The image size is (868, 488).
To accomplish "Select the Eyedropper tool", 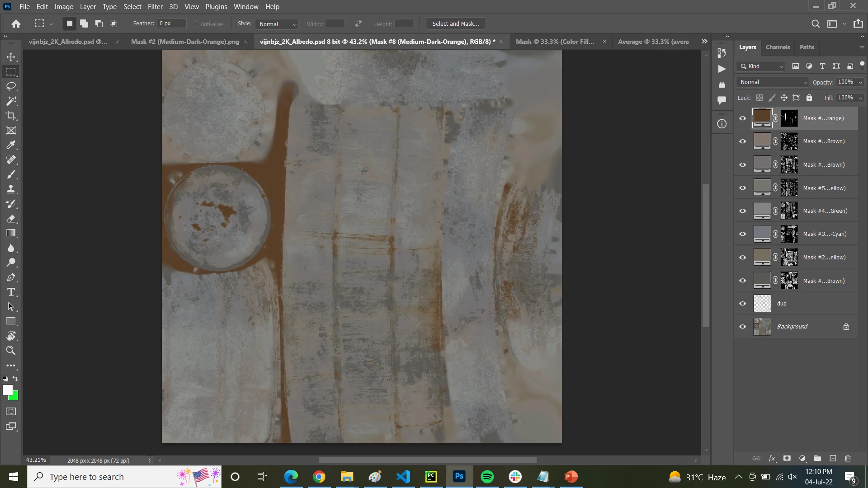I will pos(11,145).
